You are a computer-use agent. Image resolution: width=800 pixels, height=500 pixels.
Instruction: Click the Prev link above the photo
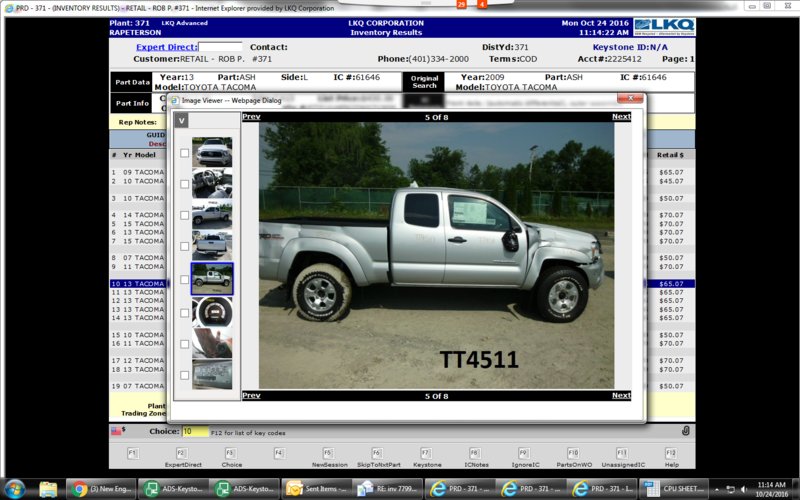coord(251,116)
